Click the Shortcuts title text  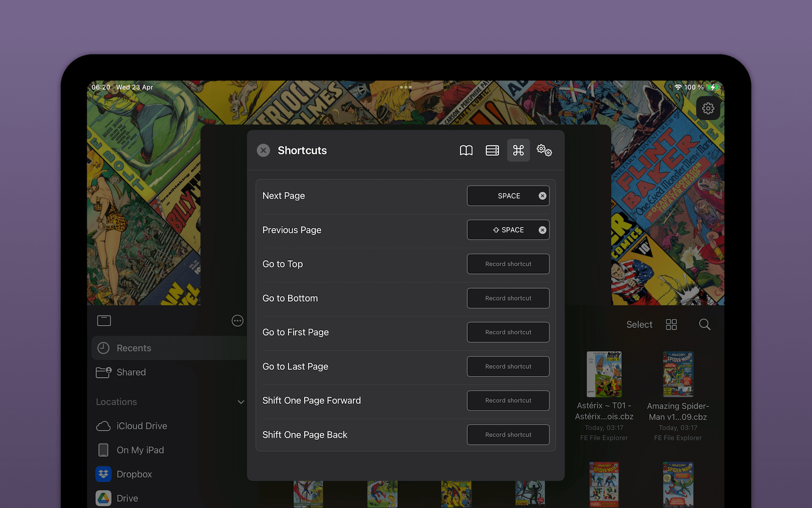click(302, 150)
